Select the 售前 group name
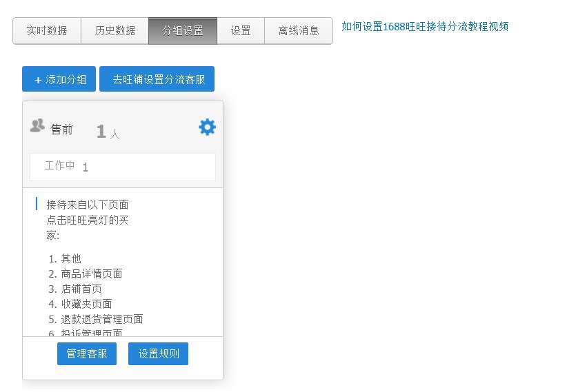The height and width of the screenshot is (392, 567). (x=62, y=130)
